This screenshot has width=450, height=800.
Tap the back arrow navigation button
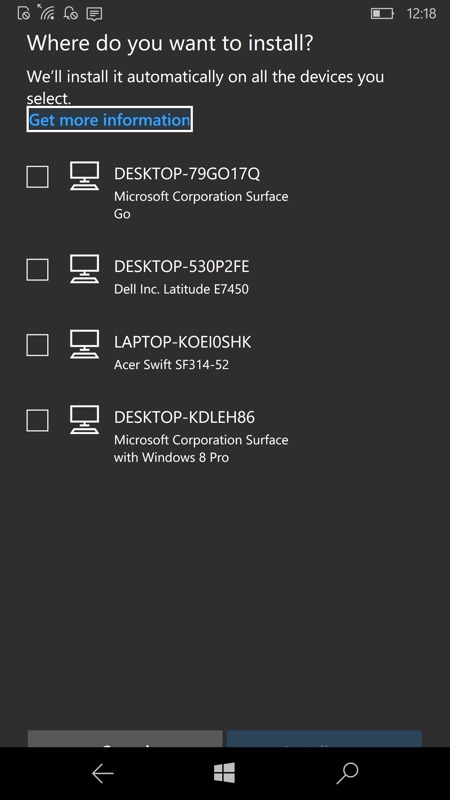[103, 773]
